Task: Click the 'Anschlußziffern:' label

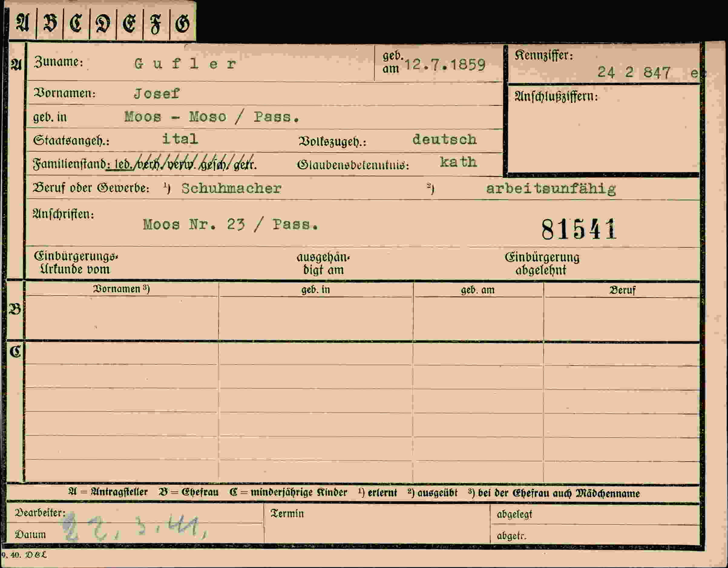Action: click(556, 97)
